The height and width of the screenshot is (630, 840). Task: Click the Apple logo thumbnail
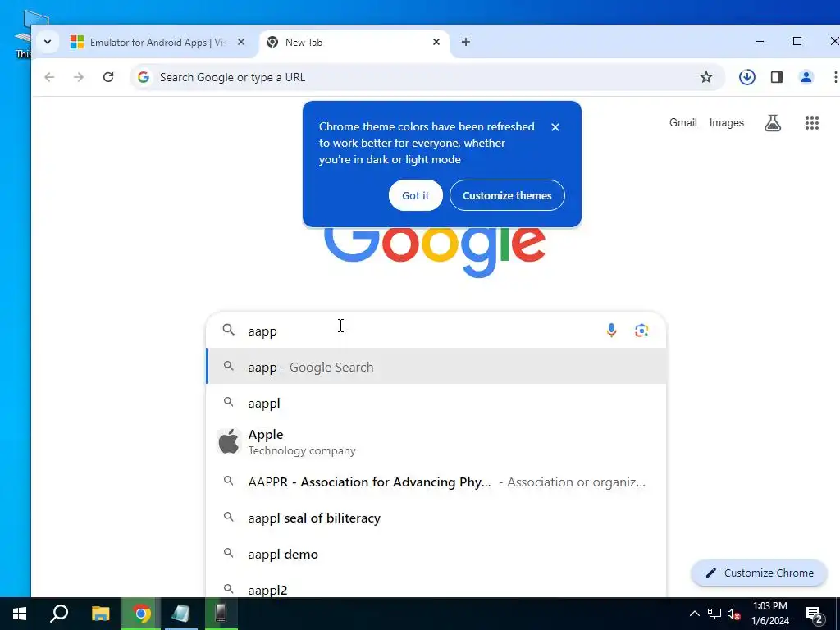click(229, 442)
